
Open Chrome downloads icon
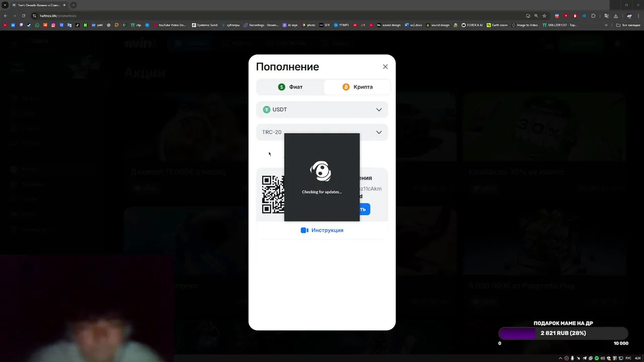click(616, 16)
